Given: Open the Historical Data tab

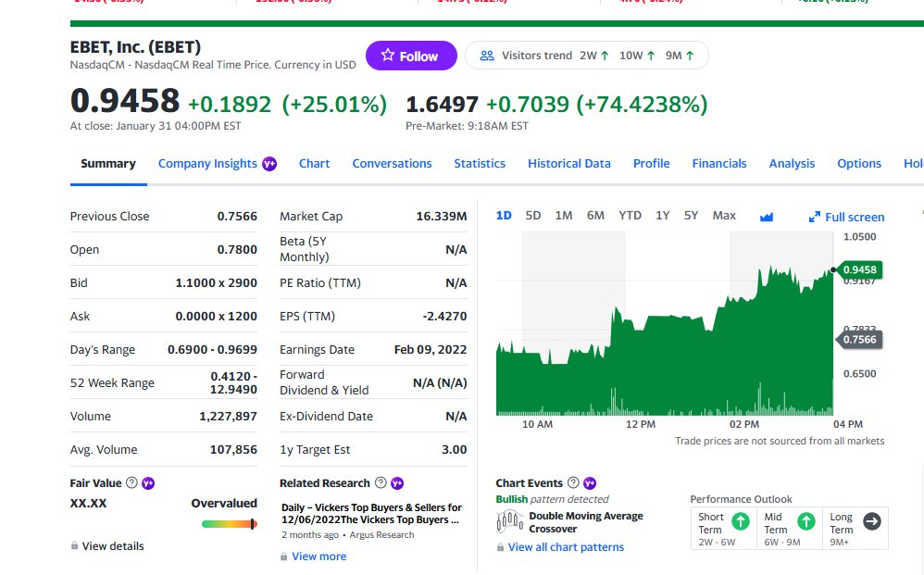Looking at the screenshot, I should pyautogui.click(x=569, y=163).
